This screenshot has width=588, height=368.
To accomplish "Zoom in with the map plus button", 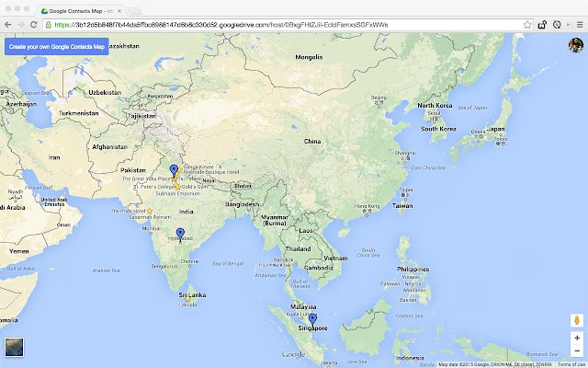I will point(577,338).
